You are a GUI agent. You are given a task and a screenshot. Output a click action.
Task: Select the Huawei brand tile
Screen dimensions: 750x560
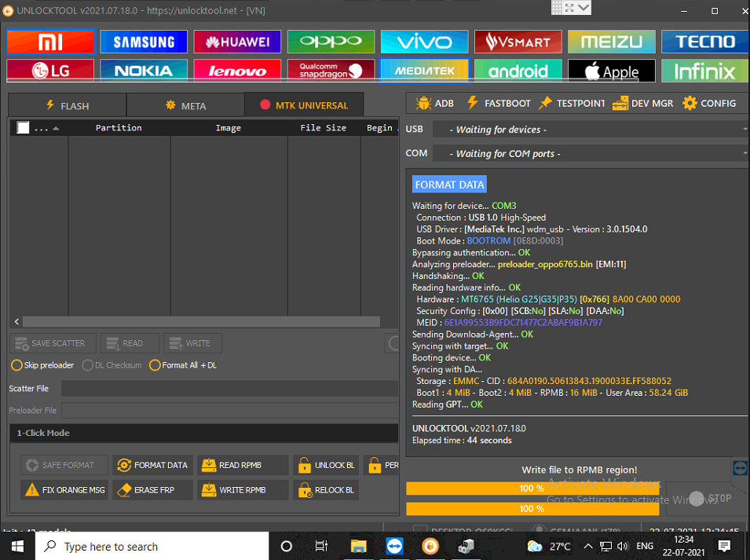(x=237, y=42)
